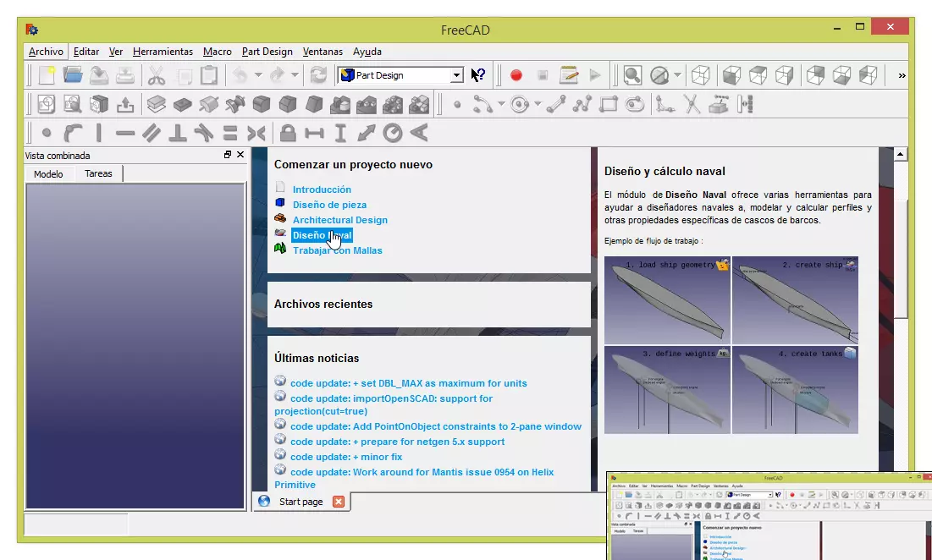Open the Macro menu
This screenshot has width=932, height=560.
218,52
